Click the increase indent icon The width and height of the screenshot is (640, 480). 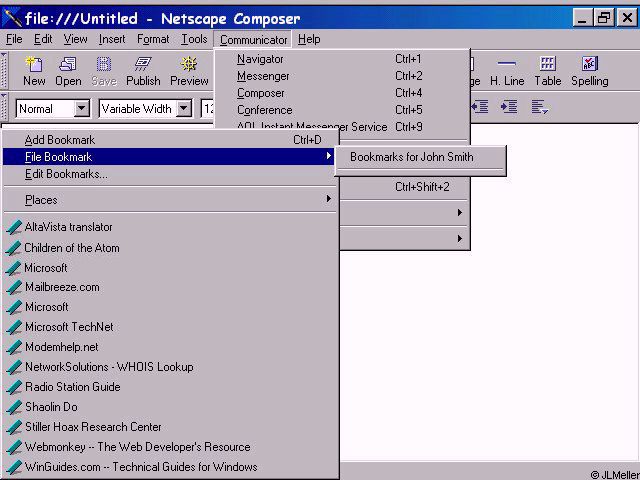509,107
